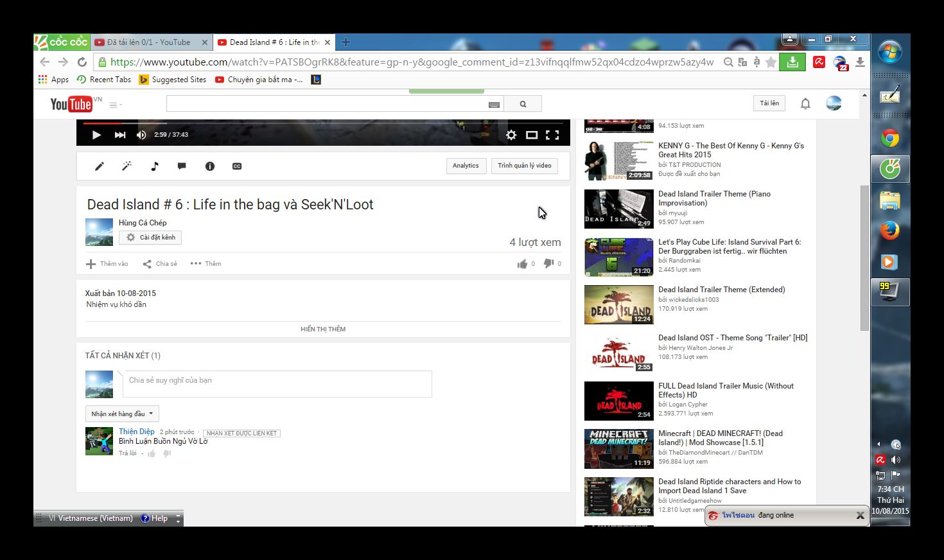Click 'Trình quản lý video' button
The width and height of the screenshot is (944, 560).
pos(525,166)
